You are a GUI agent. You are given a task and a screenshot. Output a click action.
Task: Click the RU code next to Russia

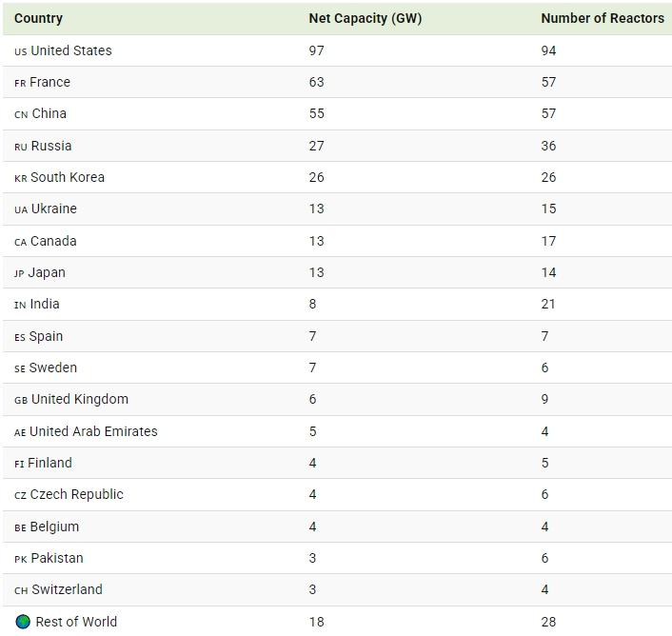point(21,147)
